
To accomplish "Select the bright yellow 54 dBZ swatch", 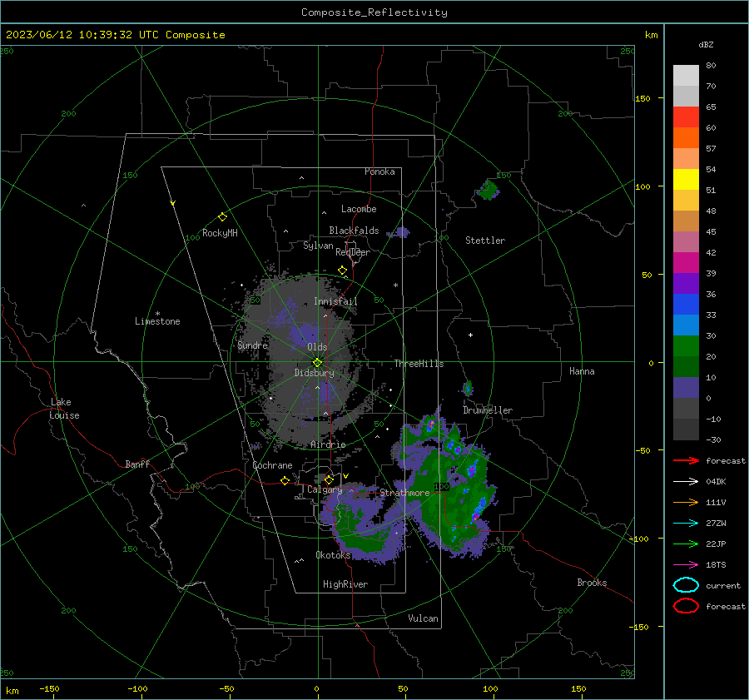I will (x=686, y=179).
